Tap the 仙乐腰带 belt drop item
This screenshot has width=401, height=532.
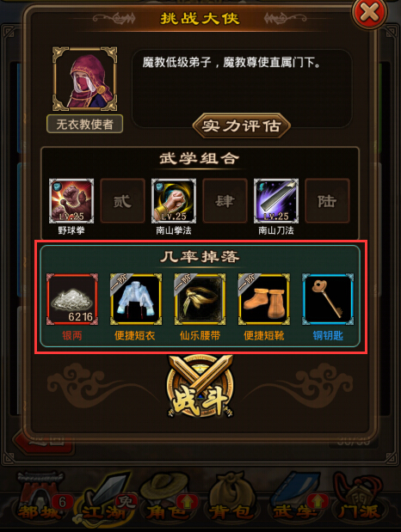200,299
